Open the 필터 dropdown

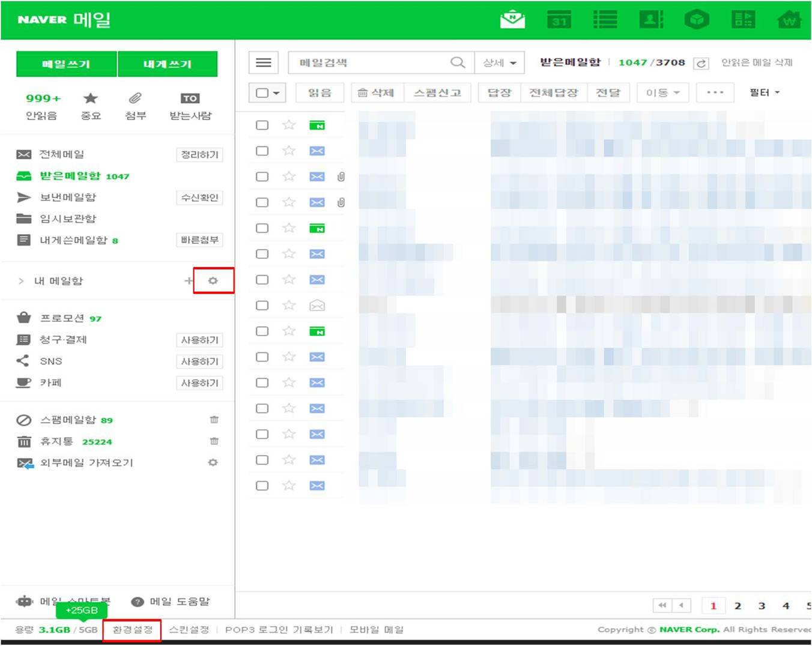[764, 92]
